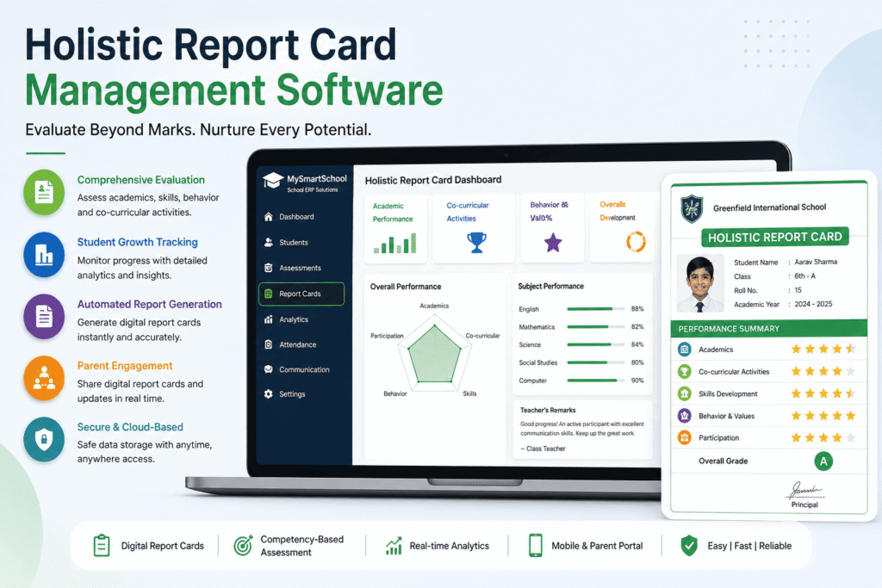Select the highlighted Report Cards menu item

coord(301,294)
